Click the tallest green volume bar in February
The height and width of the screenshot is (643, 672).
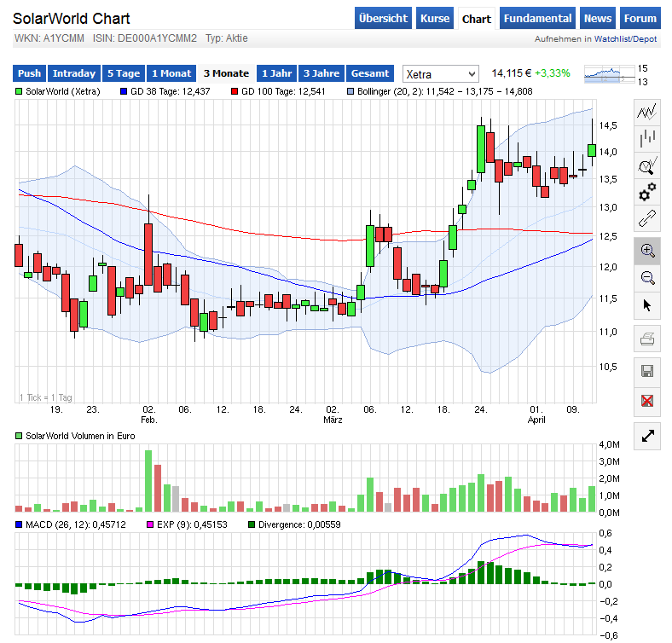pyautogui.click(x=148, y=481)
